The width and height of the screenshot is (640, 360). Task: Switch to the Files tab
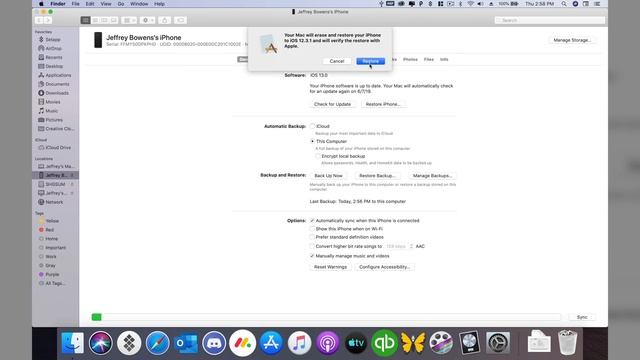coord(429,59)
